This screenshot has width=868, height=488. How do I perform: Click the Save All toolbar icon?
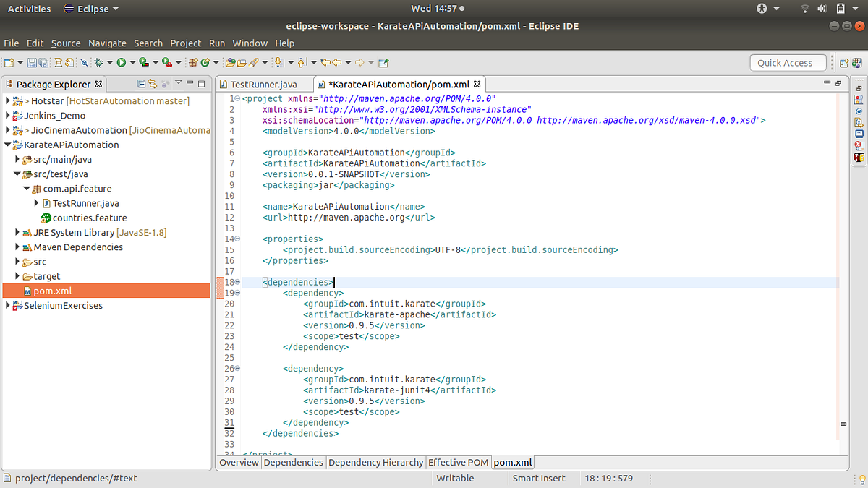pyautogui.click(x=43, y=62)
